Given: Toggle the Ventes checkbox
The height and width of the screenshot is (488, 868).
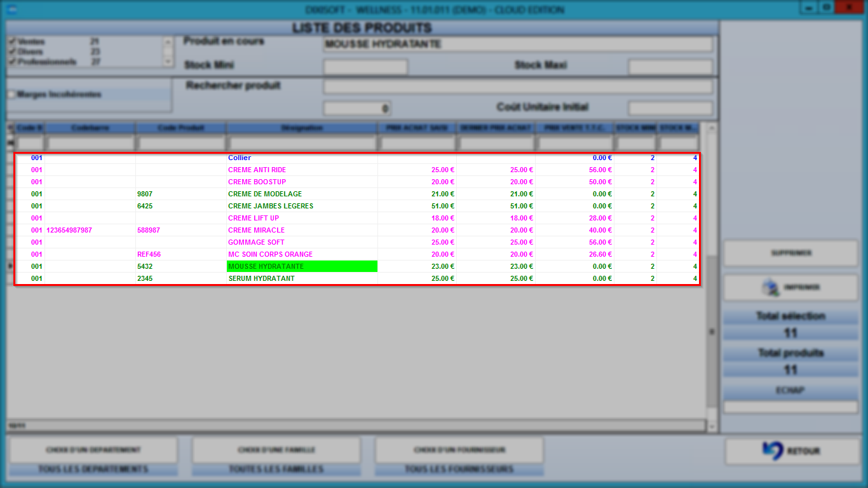Looking at the screenshot, I should [12, 42].
